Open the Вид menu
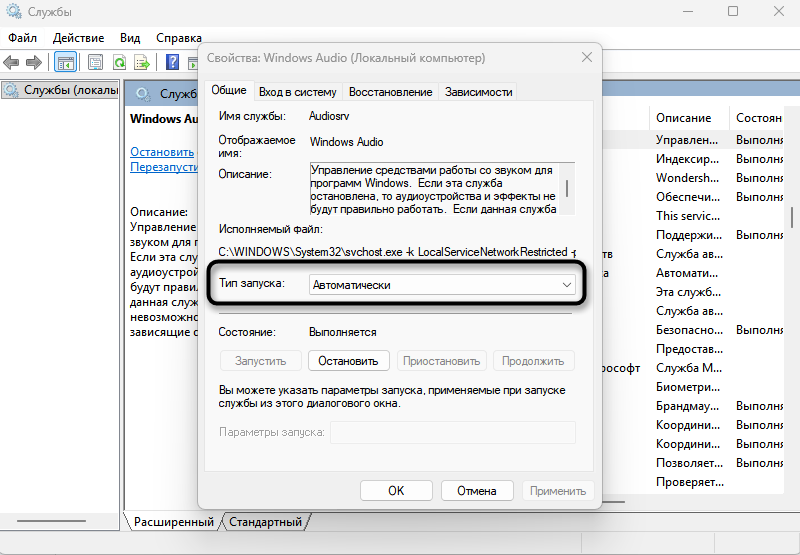 (130, 38)
